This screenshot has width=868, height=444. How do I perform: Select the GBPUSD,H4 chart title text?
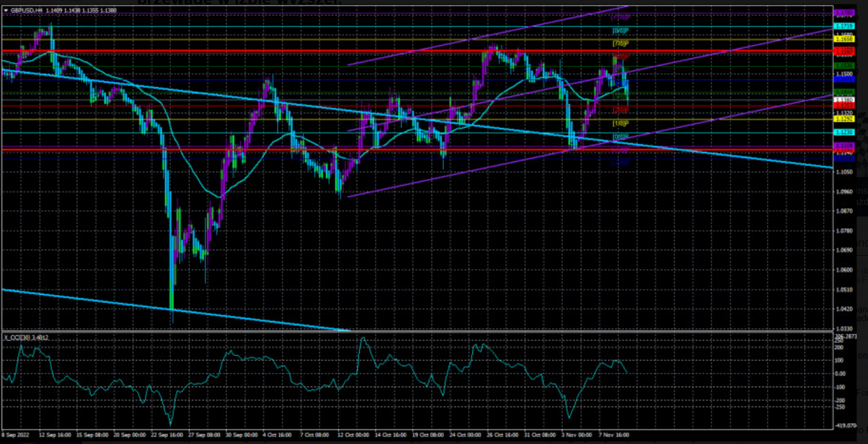pyautogui.click(x=27, y=10)
